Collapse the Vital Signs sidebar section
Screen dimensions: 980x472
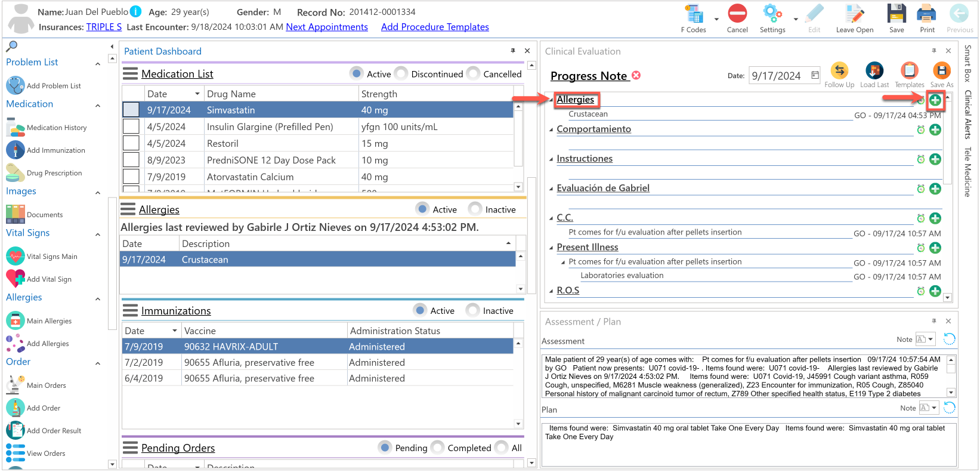click(x=98, y=235)
